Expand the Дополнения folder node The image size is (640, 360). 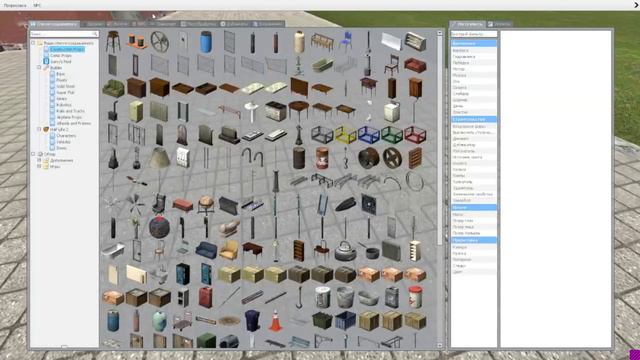[40, 160]
